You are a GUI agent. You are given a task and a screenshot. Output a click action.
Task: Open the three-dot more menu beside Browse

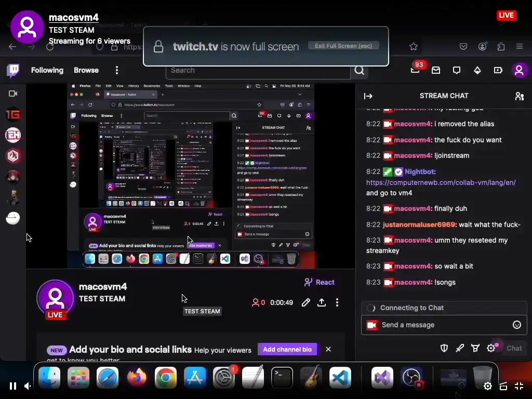[x=117, y=70]
